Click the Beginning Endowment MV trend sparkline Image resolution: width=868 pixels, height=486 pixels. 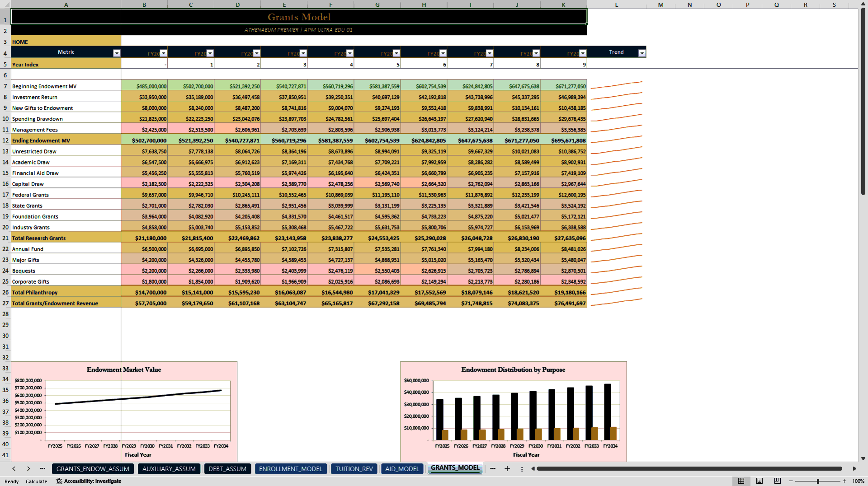click(617, 85)
